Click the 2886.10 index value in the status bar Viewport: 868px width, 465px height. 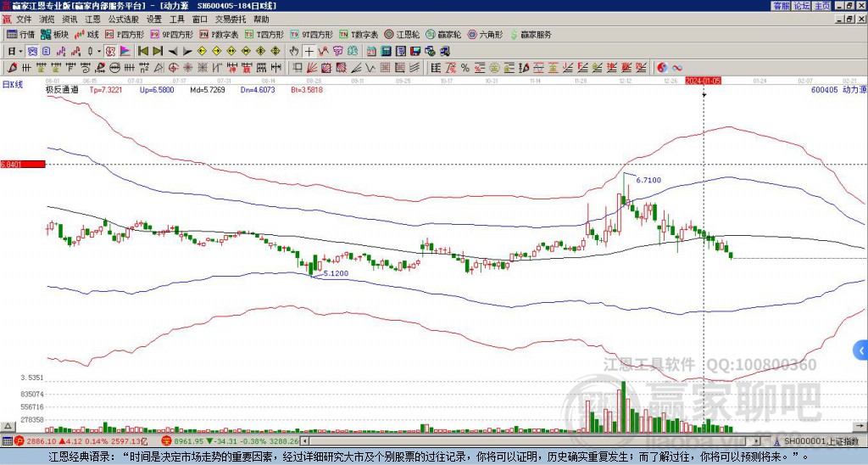41,441
